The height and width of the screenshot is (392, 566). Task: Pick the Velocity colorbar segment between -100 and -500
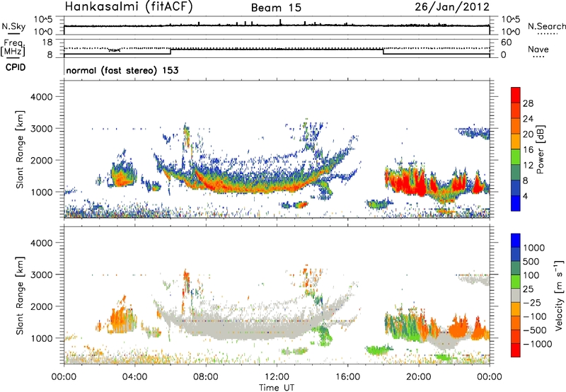(x=516, y=323)
